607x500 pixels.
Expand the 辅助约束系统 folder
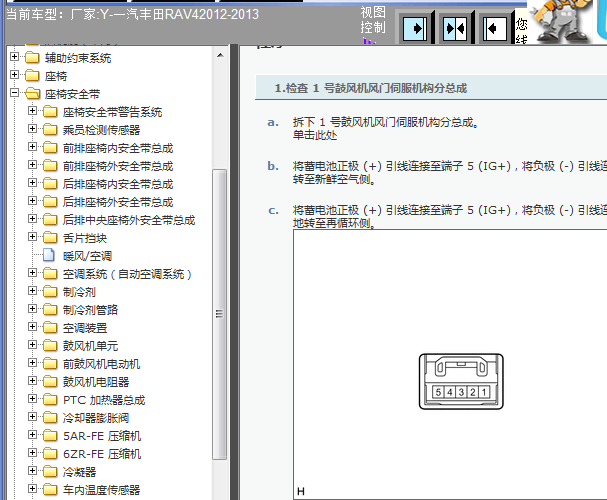click(x=14, y=57)
